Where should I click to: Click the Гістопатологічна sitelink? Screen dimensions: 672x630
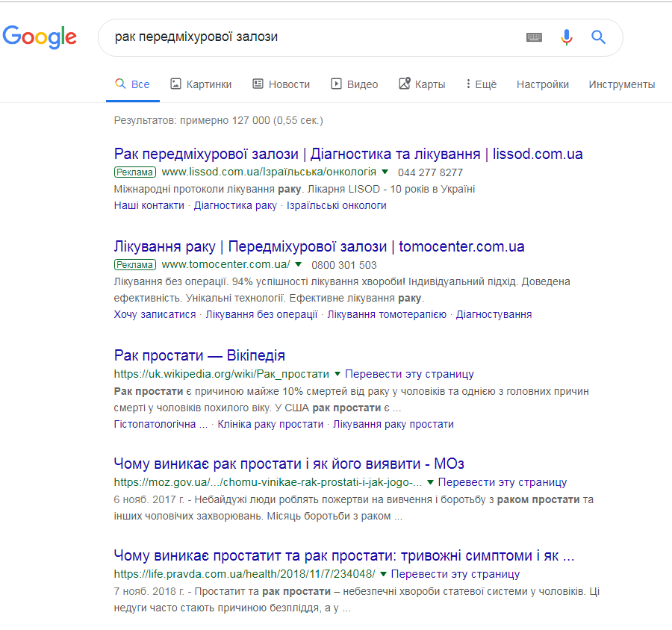pos(161,424)
